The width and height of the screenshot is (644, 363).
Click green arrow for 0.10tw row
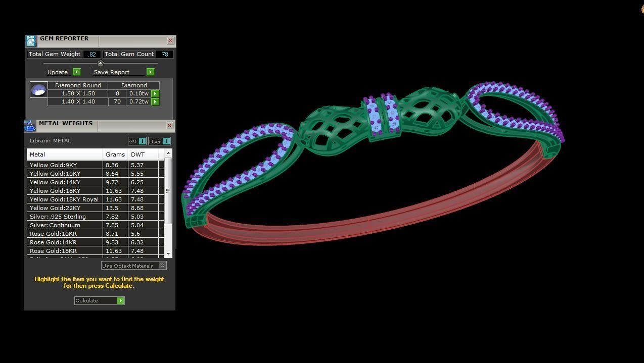[x=155, y=93]
